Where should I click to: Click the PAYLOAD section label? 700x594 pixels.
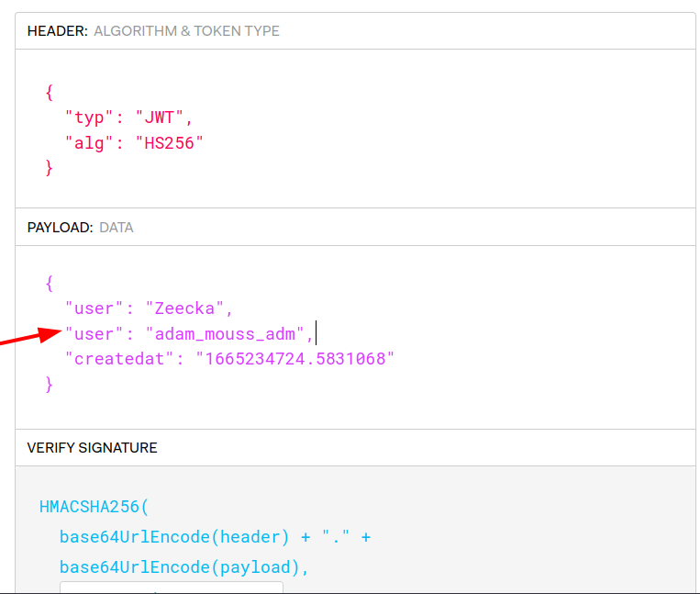(60, 227)
